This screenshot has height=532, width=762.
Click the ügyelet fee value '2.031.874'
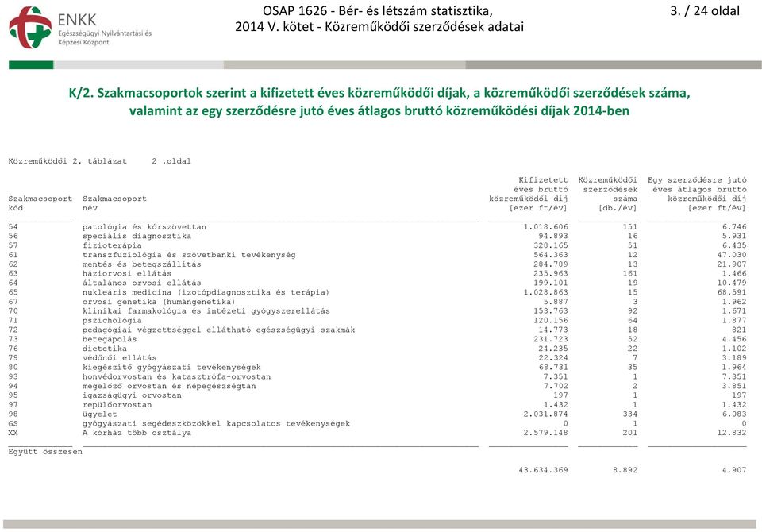[546, 414]
